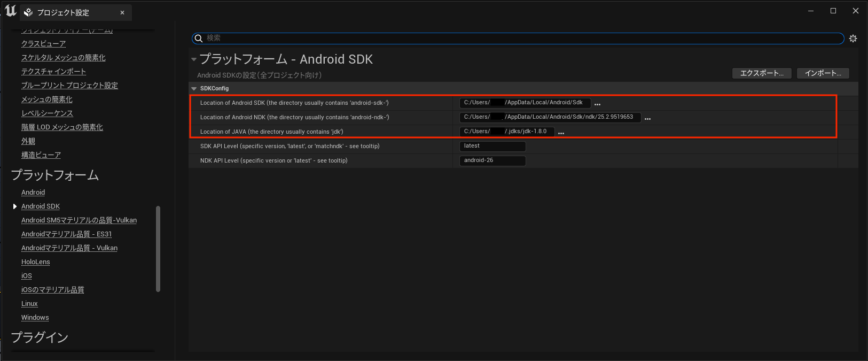Maximize the project settings window
Viewport: 868px width, 361px height.
(833, 11)
